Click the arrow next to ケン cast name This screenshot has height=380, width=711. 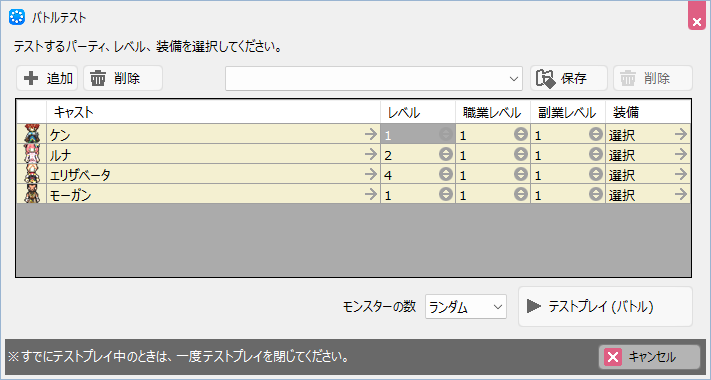[370, 134]
